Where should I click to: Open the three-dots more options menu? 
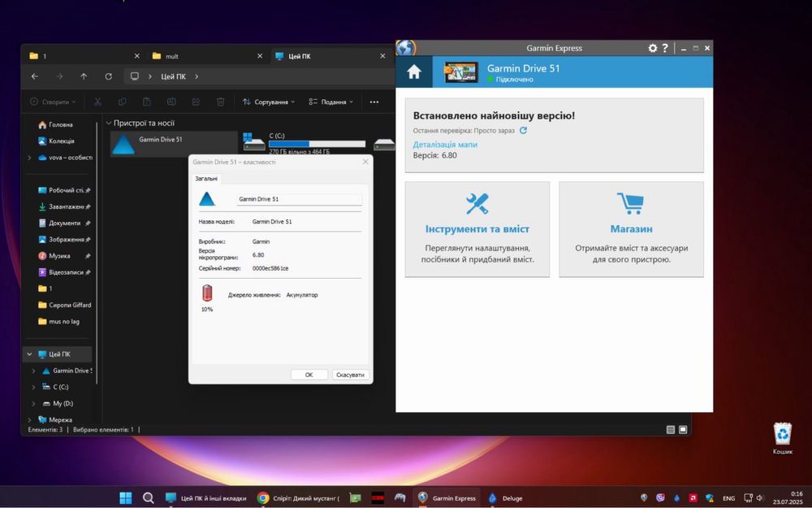pos(374,102)
